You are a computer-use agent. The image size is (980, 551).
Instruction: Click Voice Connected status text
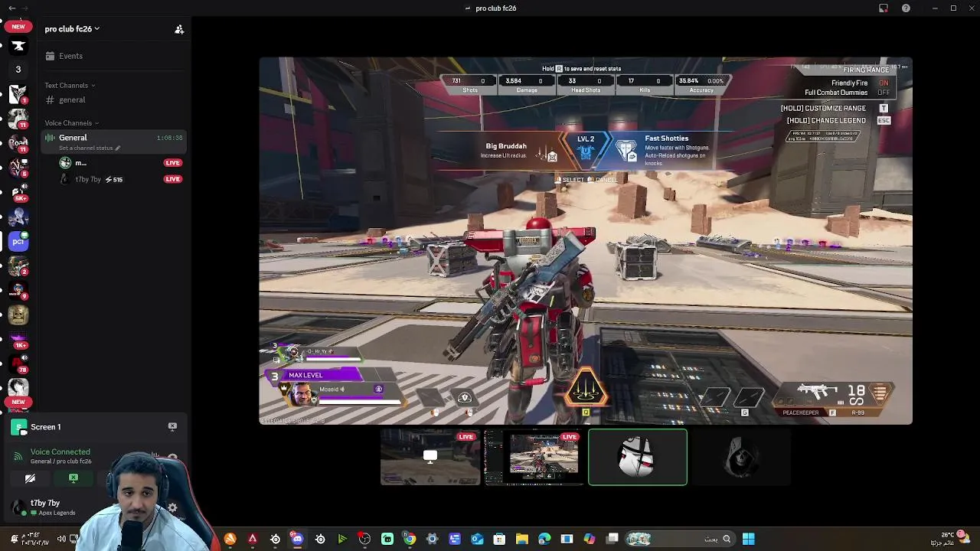(x=60, y=452)
